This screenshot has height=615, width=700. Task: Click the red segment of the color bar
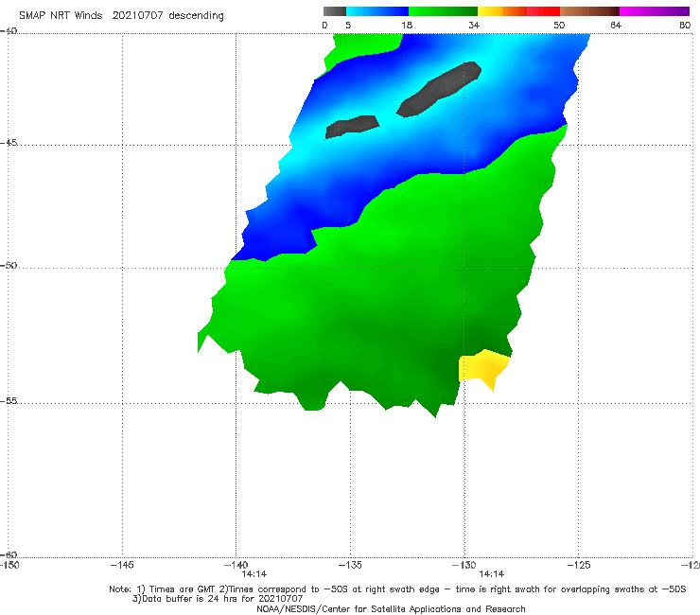[543, 11]
